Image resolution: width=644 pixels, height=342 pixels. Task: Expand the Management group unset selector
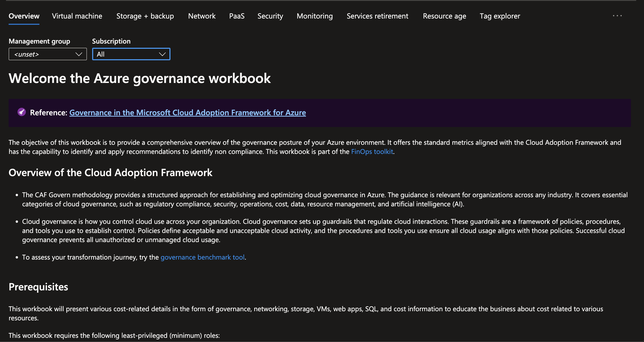79,54
